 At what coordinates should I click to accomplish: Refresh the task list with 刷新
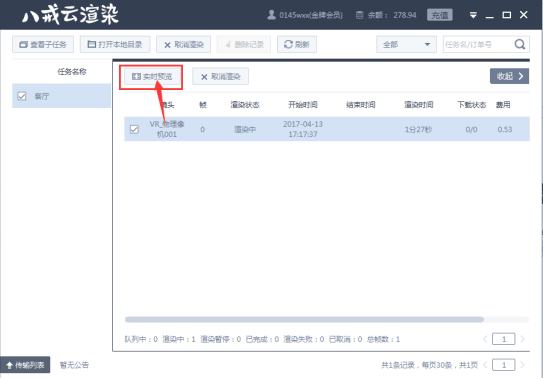[x=297, y=44]
